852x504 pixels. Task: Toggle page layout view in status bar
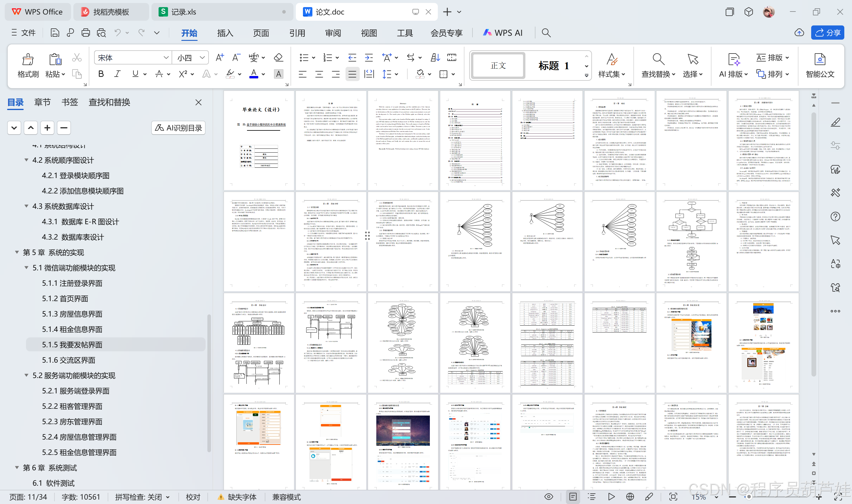click(573, 497)
